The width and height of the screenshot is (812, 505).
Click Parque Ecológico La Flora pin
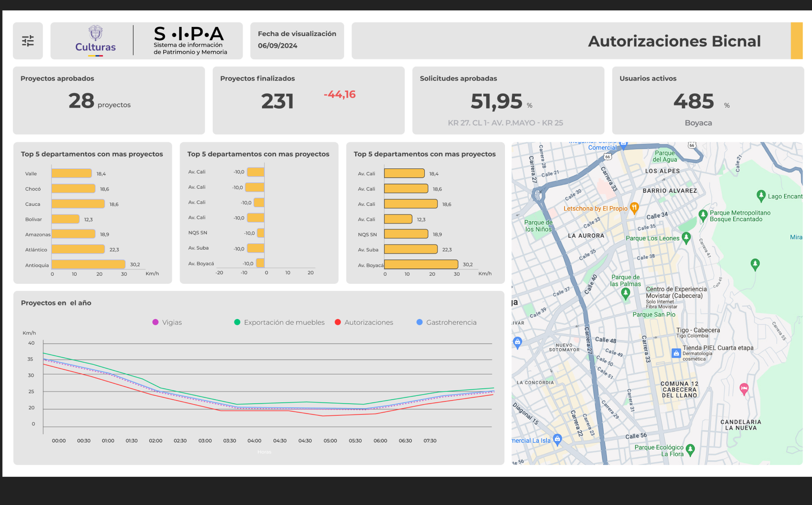[x=690, y=449]
